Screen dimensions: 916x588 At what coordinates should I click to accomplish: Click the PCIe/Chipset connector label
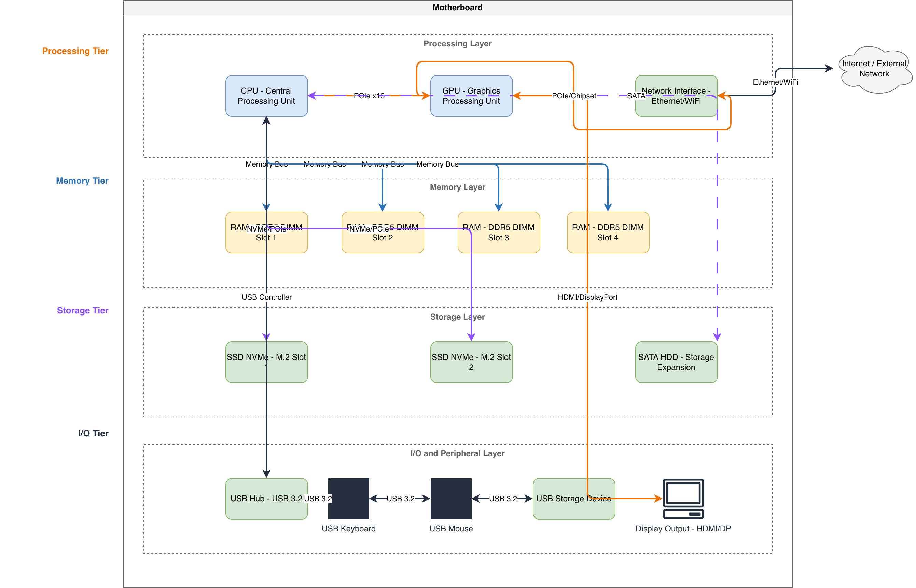[x=574, y=96]
